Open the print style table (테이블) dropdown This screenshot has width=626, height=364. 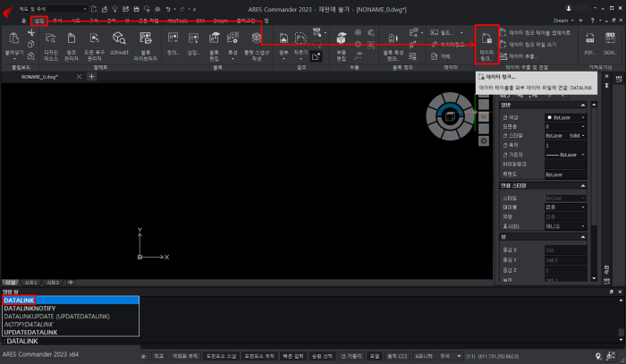(566, 207)
